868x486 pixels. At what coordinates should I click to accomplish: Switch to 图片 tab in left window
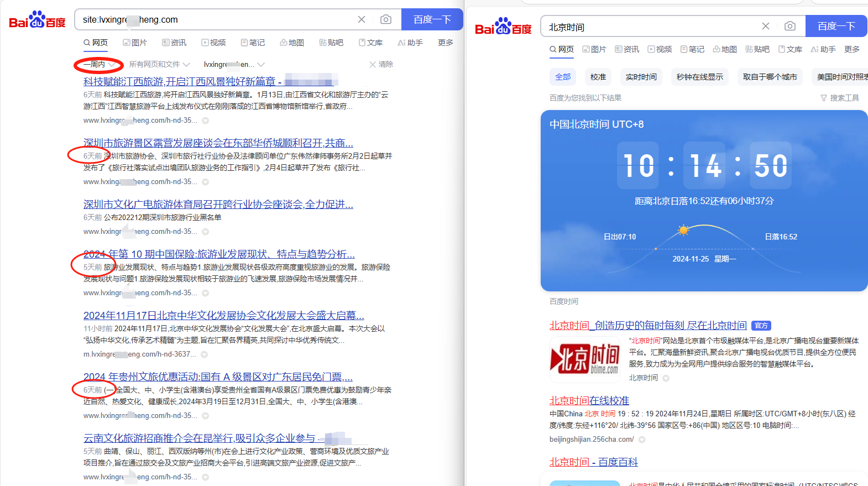135,43
